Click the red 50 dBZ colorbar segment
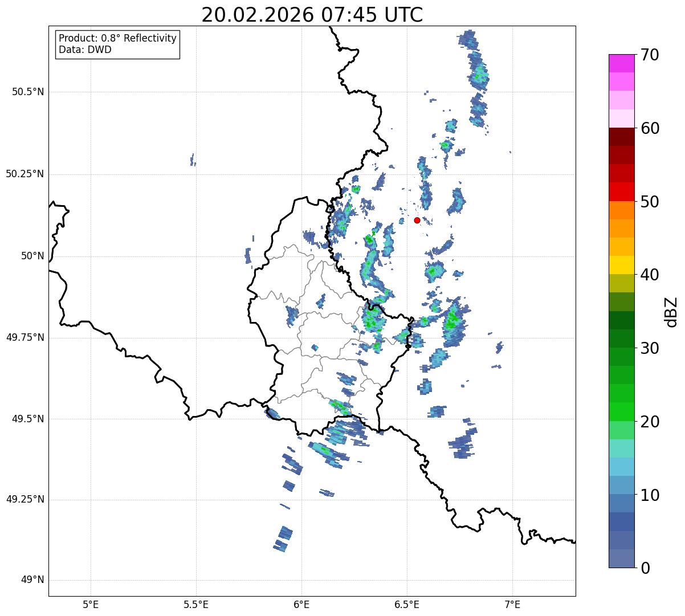 pos(621,191)
